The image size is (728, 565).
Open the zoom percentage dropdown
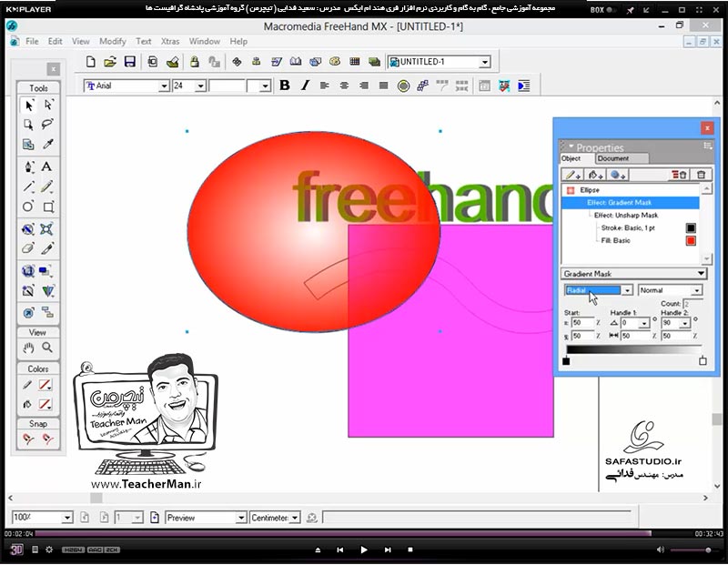coord(66,518)
